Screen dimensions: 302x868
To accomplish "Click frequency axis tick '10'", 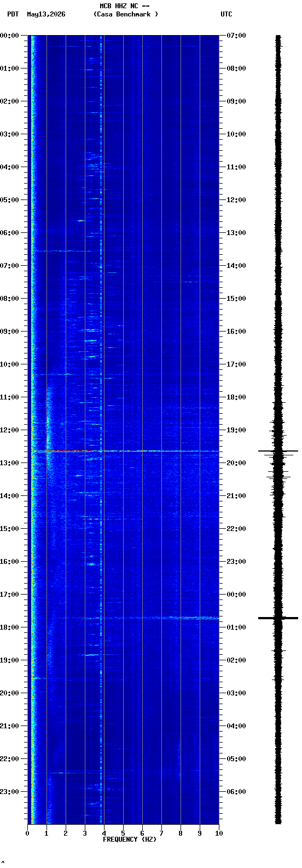I will point(219,833).
